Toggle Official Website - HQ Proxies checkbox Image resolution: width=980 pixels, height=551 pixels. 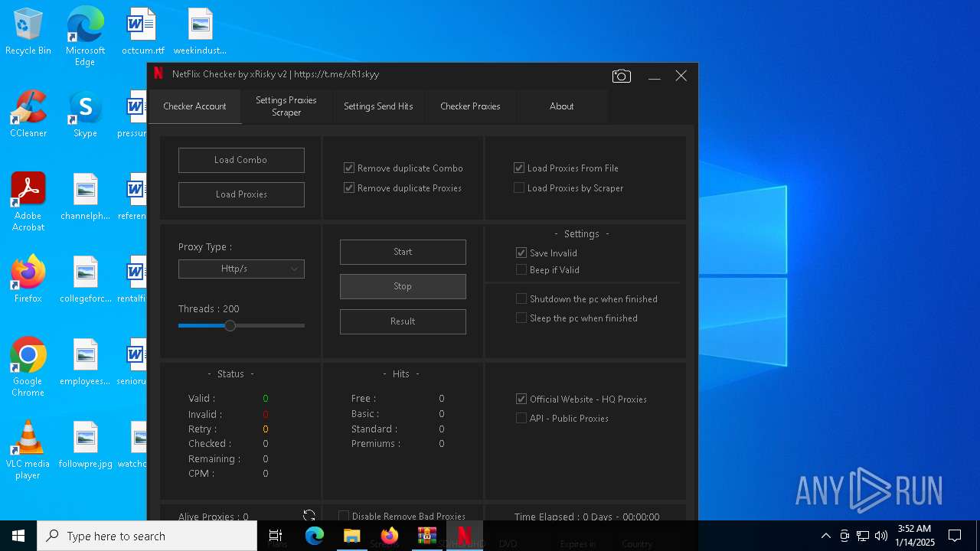point(521,399)
